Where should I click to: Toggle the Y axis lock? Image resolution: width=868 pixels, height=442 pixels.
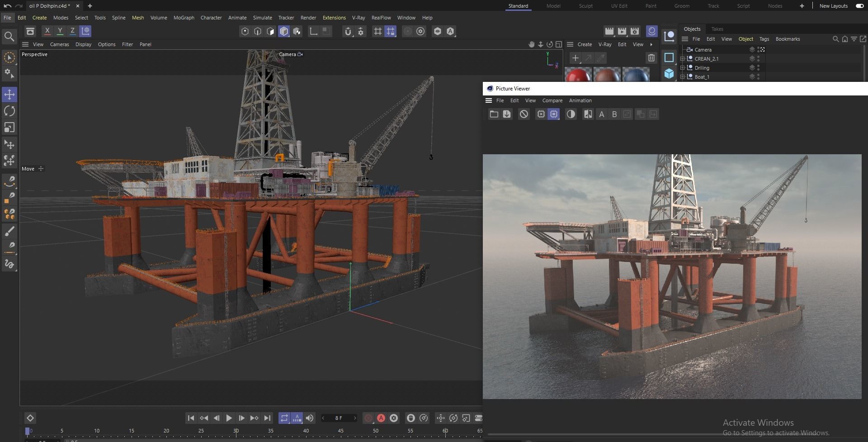[60, 31]
